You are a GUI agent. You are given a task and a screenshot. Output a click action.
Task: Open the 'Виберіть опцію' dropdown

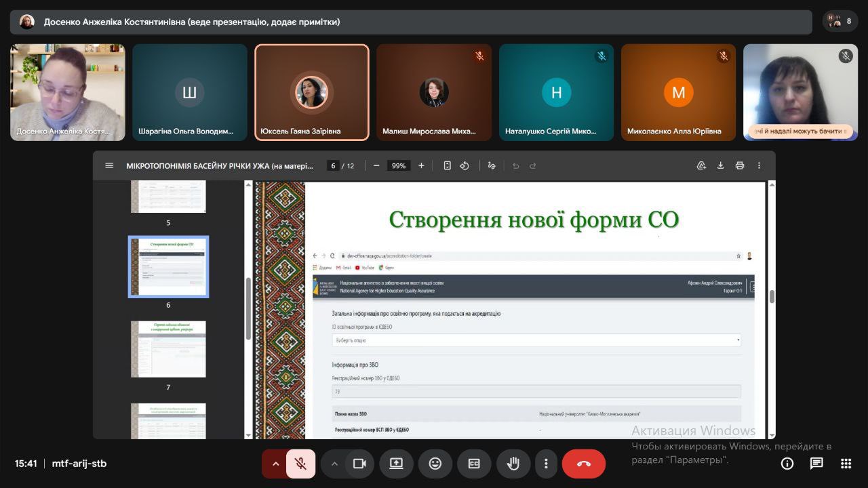(x=536, y=340)
